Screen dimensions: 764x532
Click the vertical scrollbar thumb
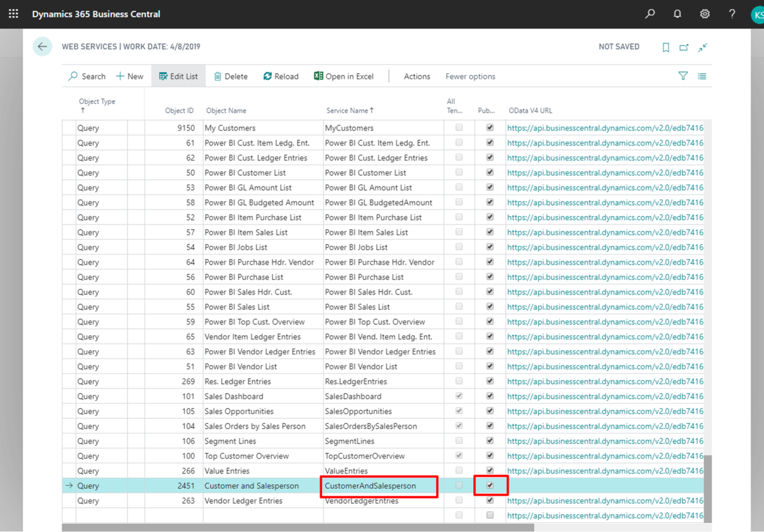(x=708, y=489)
